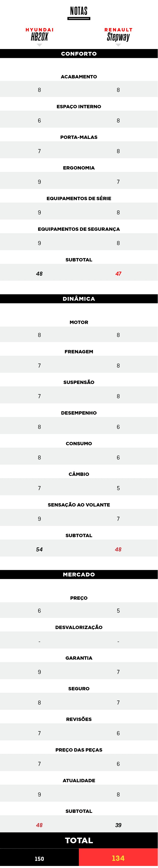The width and height of the screenshot is (158, 868).
Task: Click the black 150 total score box
Action: pyautogui.click(x=39, y=858)
